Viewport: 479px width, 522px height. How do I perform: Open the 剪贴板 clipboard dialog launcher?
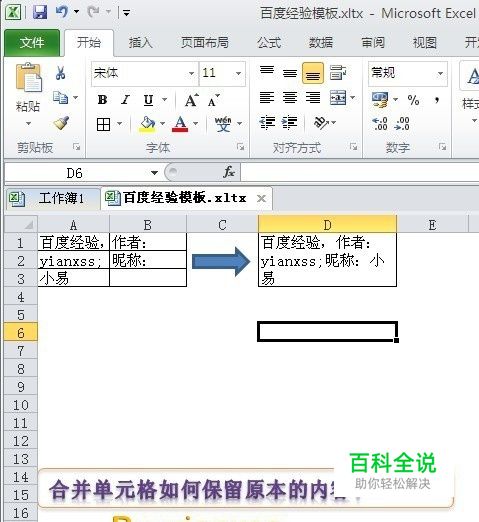(77, 147)
